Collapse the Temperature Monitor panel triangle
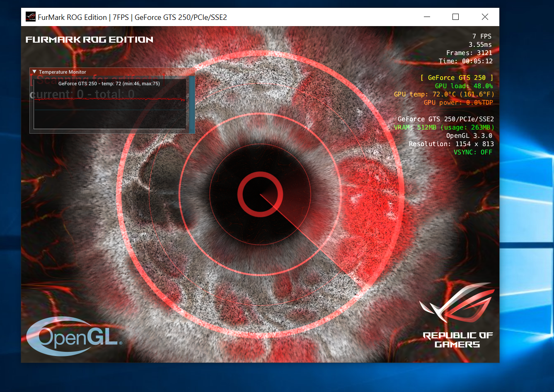This screenshot has height=392, width=554. point(34,72)
